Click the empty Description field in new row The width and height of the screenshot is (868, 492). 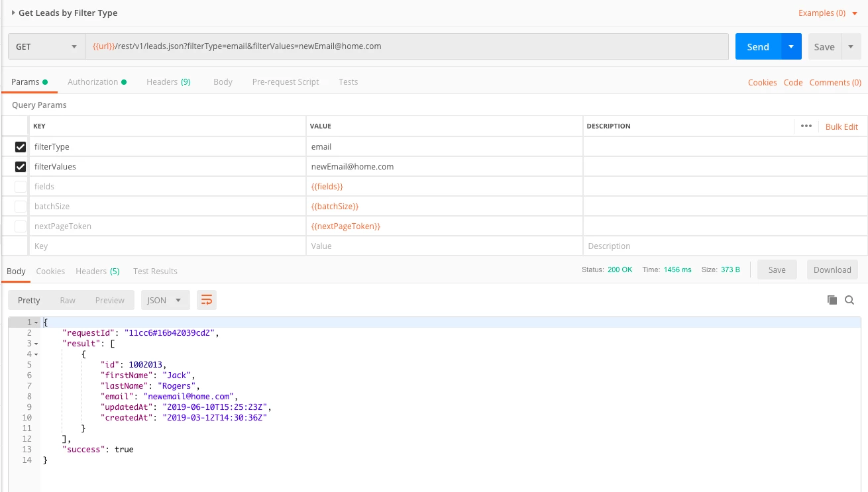(x=725, y=246)
